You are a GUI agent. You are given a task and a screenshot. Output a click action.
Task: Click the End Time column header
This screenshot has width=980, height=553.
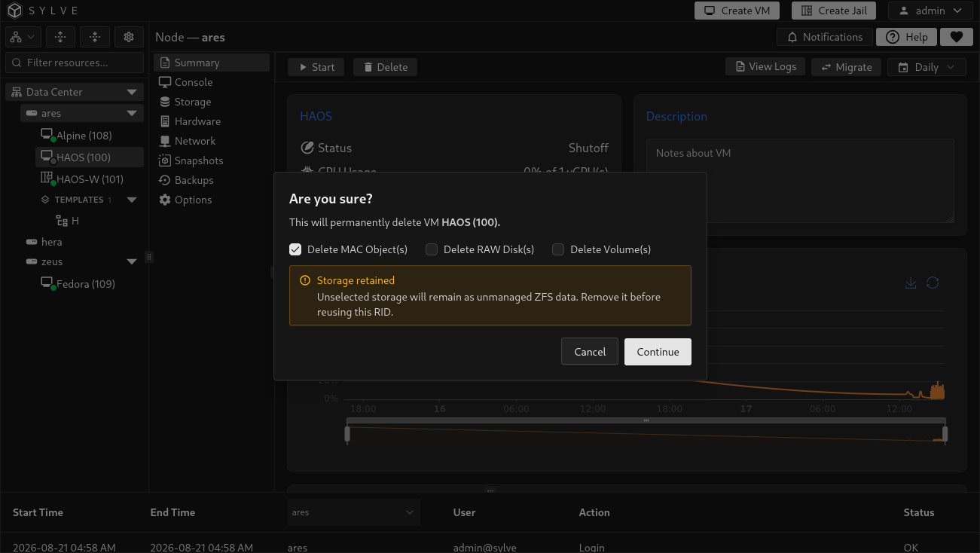pos(172,512)
